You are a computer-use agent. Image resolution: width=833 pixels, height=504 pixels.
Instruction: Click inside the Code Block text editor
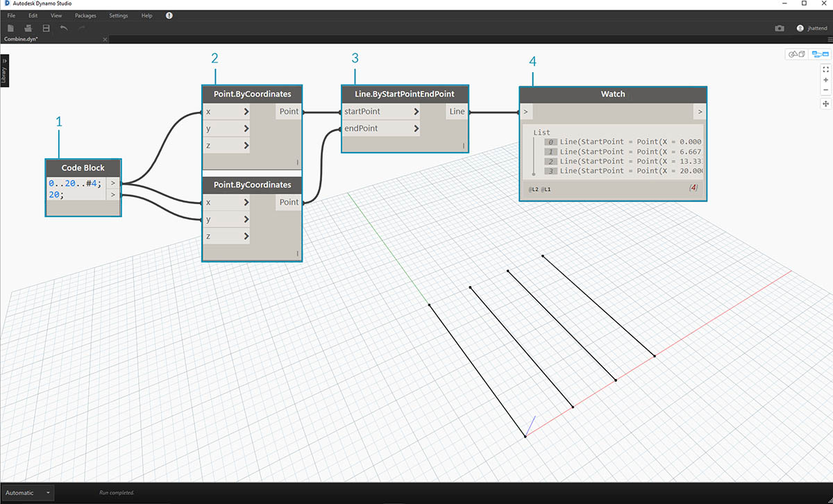point(75,189)
